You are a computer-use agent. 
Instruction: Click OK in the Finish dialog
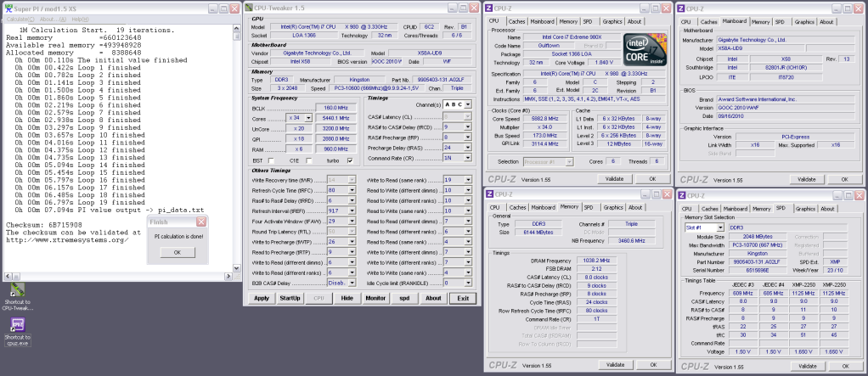coord(177,252)
